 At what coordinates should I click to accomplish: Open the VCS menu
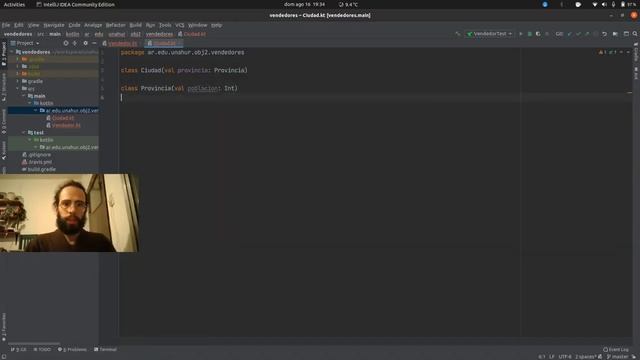click(x=180, y=25)
